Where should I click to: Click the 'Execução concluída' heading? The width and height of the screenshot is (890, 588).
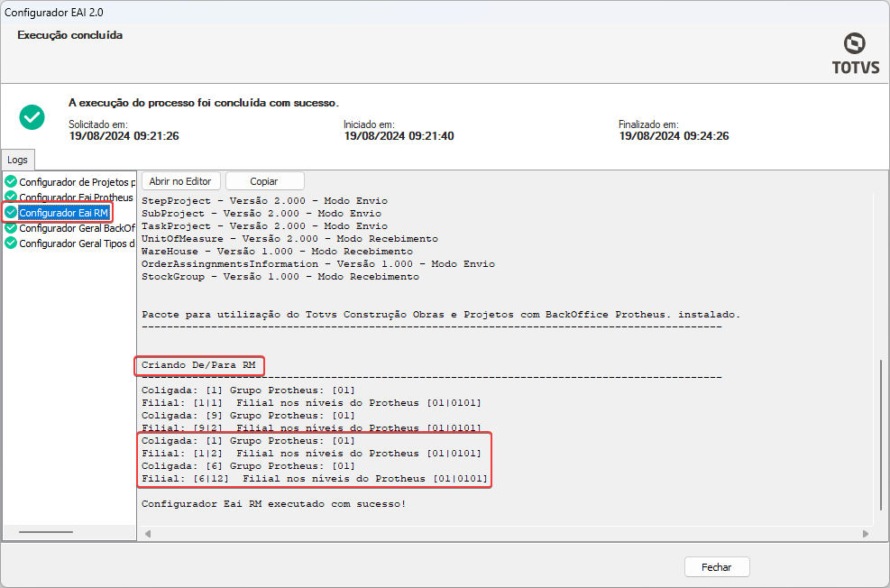(69, 35)
